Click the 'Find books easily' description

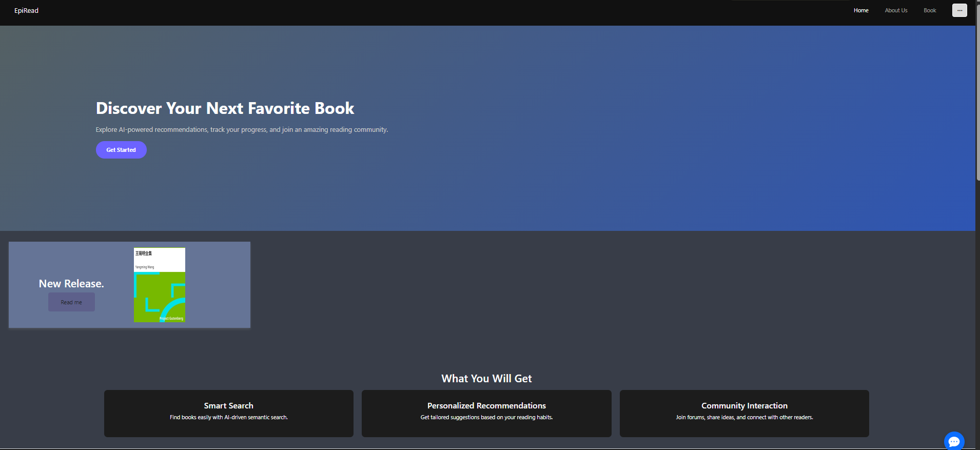pos(229,417)
